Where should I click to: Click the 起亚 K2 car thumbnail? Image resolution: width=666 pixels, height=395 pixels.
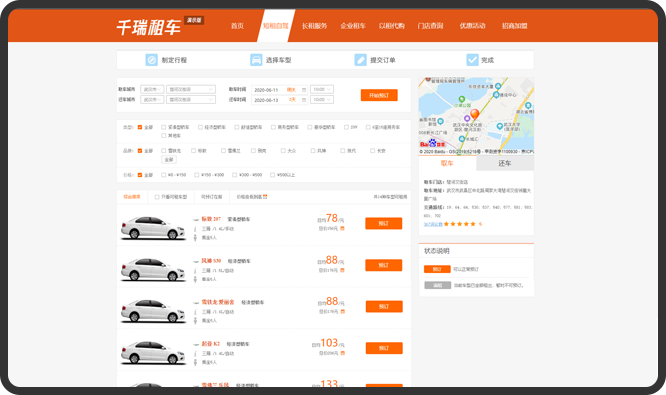(x=153, y=352)
